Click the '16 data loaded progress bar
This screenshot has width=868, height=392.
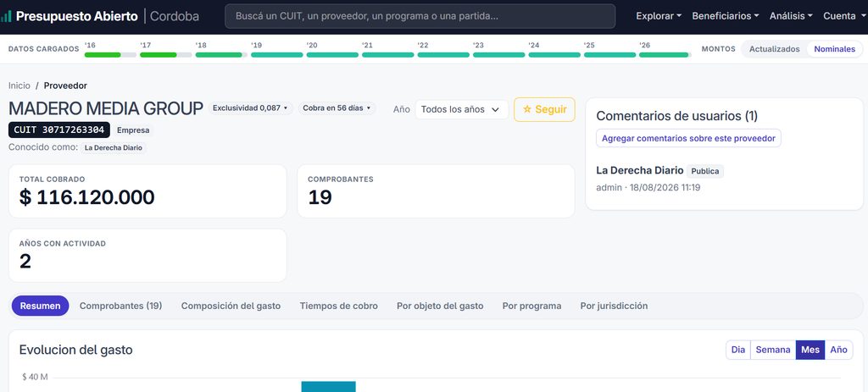click(x=110, y=55)
